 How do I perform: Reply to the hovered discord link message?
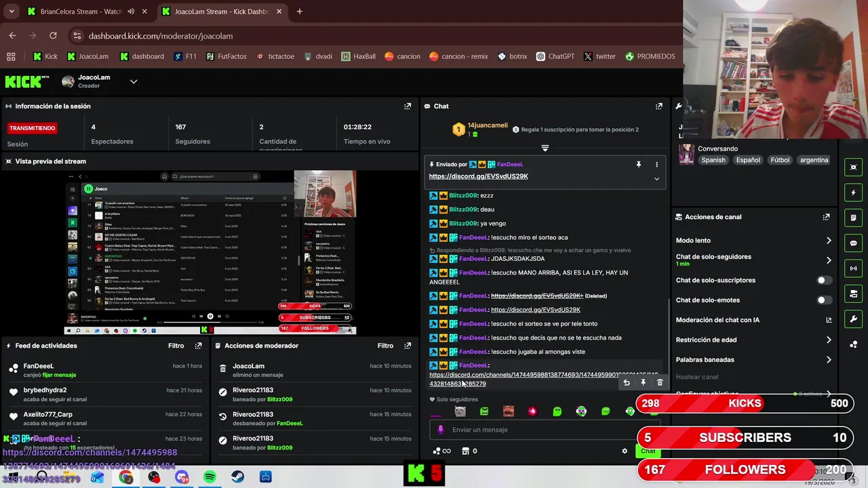(627, 383)
